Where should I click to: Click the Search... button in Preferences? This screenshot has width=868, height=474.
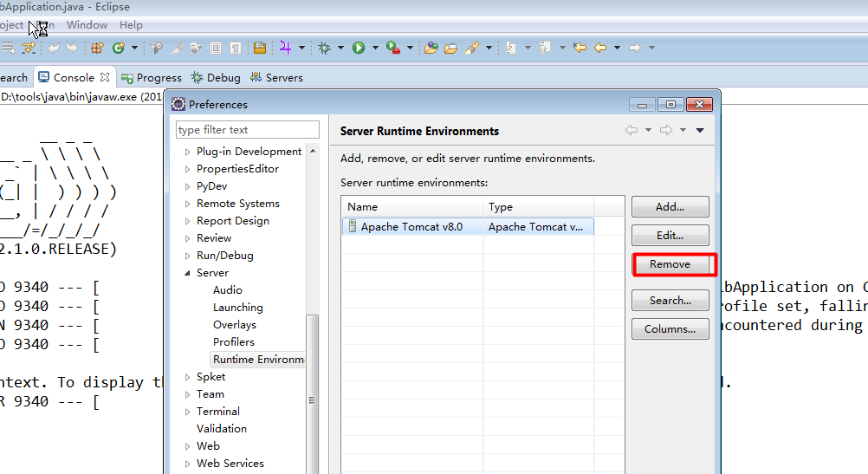click(670, 300)
